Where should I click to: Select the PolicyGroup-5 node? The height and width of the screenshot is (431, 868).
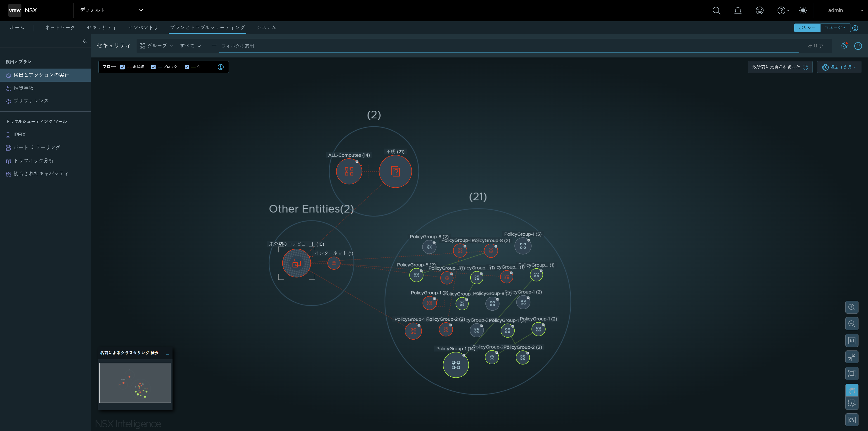click(416, 275)
